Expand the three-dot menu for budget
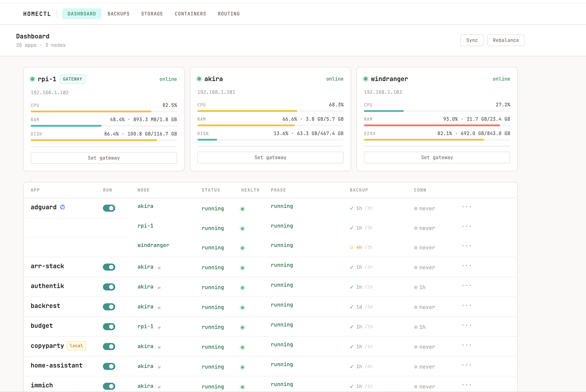586x392 pixels. pyautogui.click(x=467, y=325)
